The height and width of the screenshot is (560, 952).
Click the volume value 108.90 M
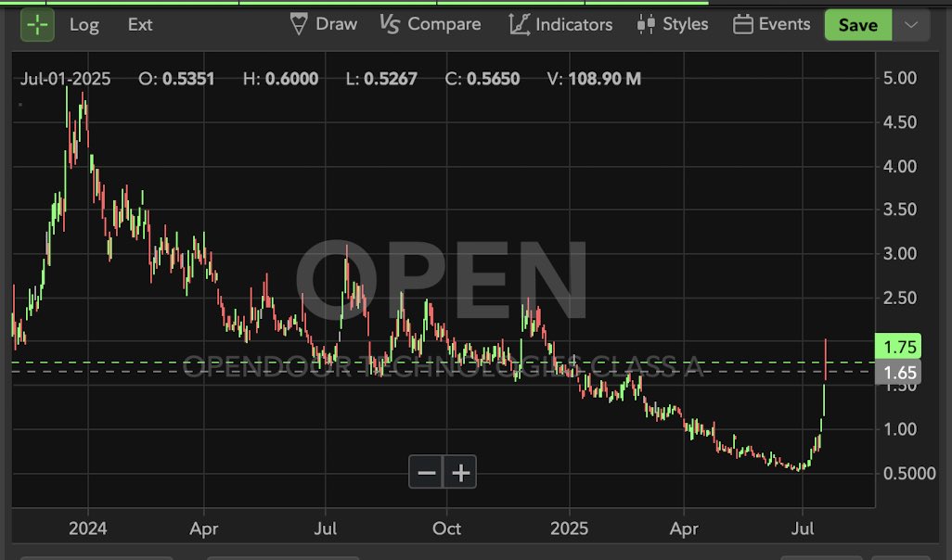[605, 79]
